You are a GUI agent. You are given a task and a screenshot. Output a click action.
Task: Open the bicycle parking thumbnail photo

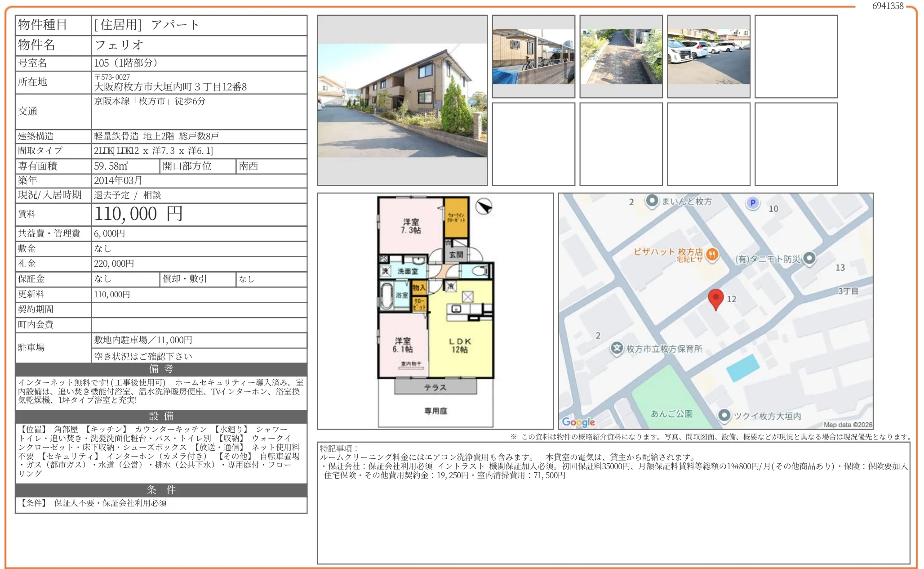point(533,57)
